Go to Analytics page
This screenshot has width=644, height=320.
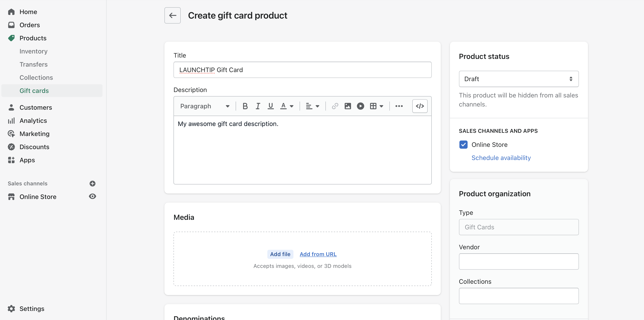pyautogui.click(x=33, y=121)
